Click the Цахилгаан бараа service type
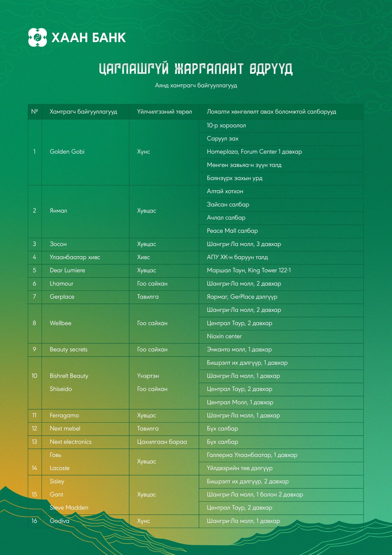This screenshot has height=555, width=392. pyautogui.click(x=162, y=442)
